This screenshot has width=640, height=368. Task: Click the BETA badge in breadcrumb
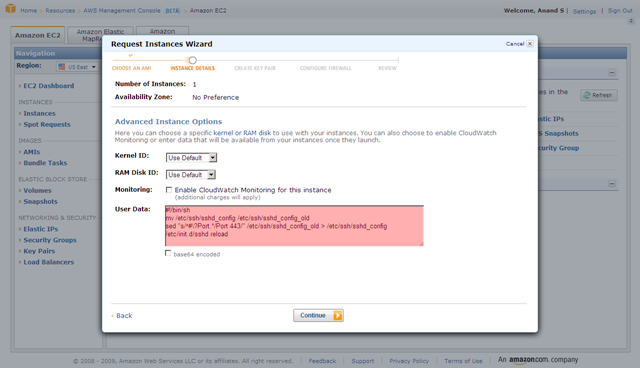(x=172, y=11)
